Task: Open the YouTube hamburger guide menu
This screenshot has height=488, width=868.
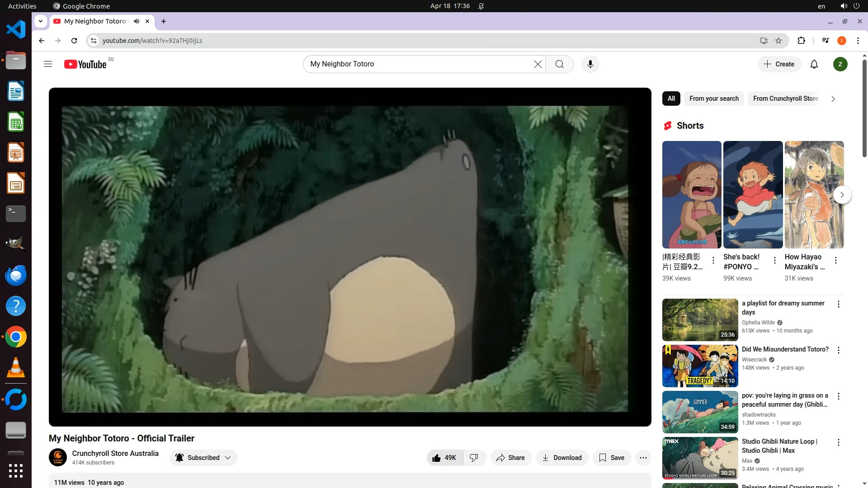Action: pyautogui.click(x=48, y=64)
